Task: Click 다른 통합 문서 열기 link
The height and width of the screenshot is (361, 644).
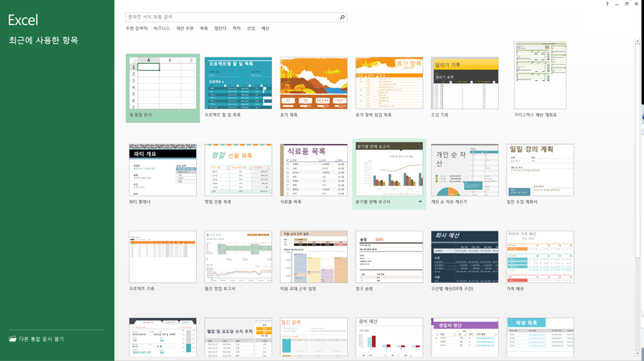Action: coord(42,339)
